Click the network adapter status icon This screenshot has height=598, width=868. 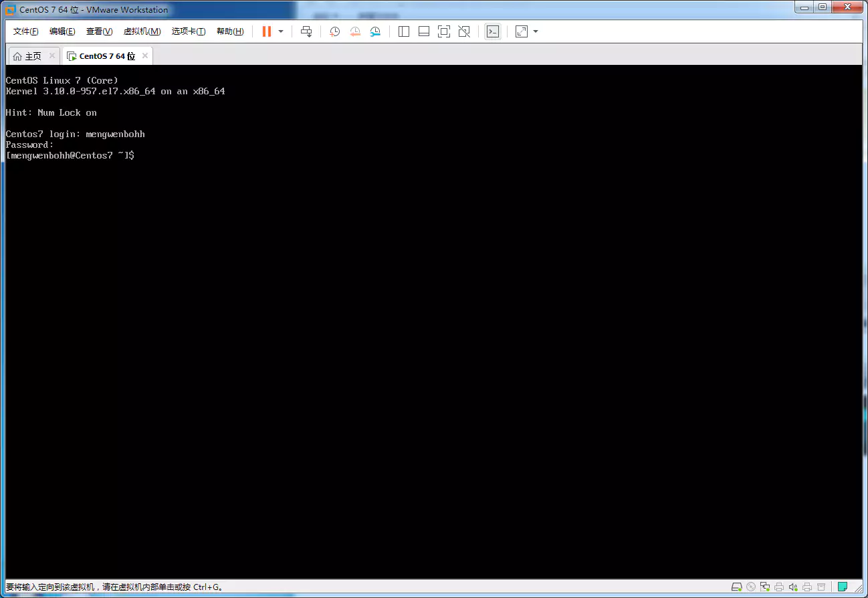click(764, 587)
